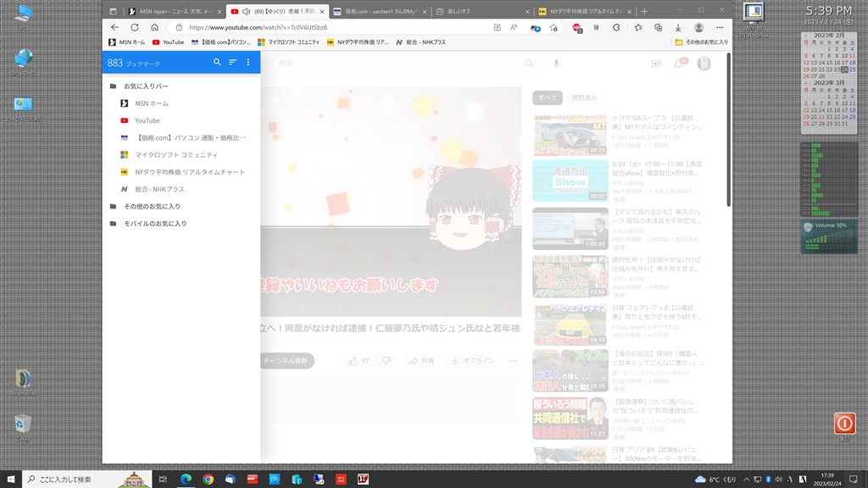Start YouTube voice search microphone

pos(556,64)
